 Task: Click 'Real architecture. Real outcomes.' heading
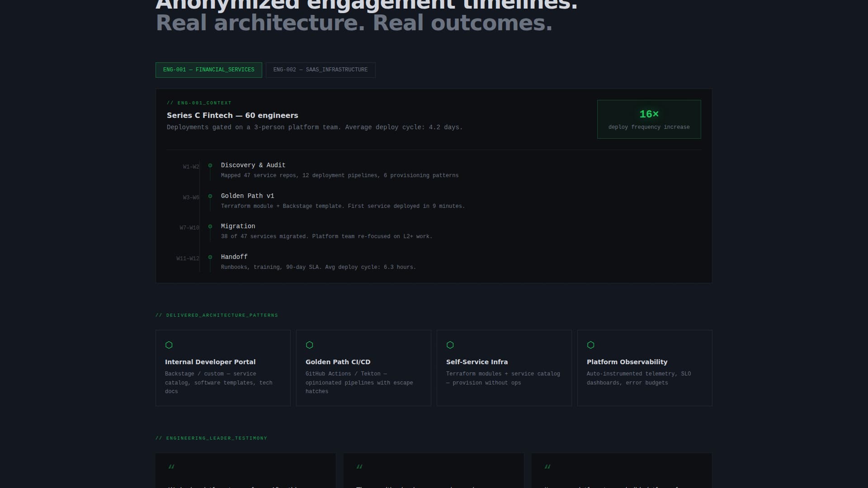[354, 23]
